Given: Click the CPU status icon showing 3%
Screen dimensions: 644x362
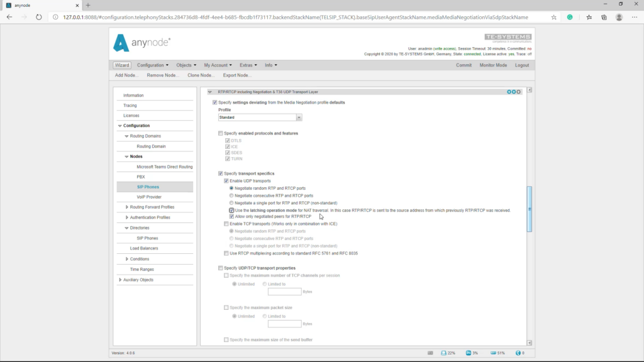Looking at the screenshot, I should pyautogui.click(x=468, y=353).
